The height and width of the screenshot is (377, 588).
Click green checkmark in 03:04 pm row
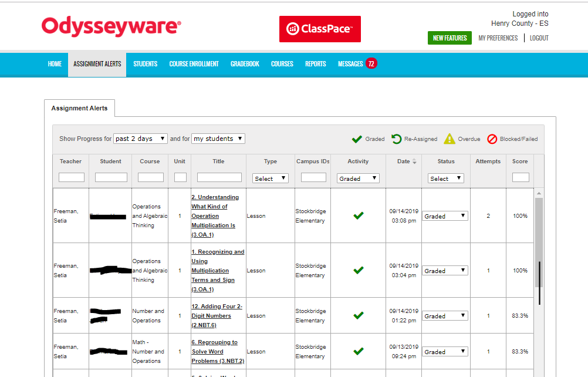359,270
